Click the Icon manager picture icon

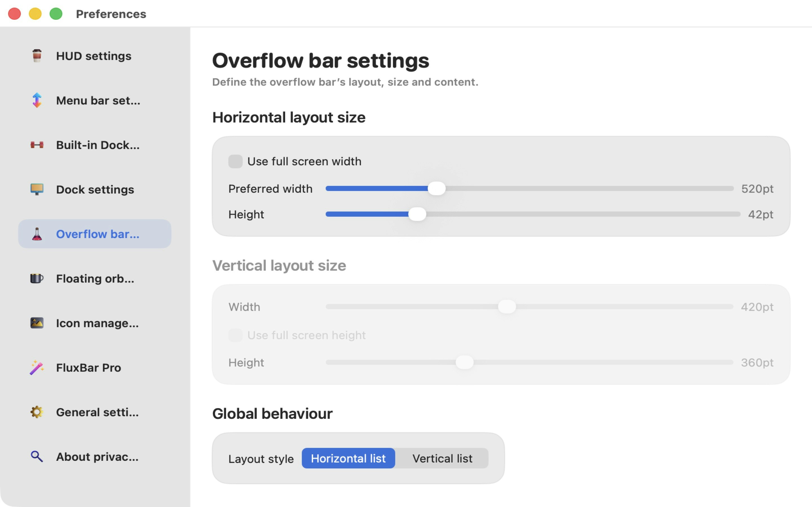37,323
